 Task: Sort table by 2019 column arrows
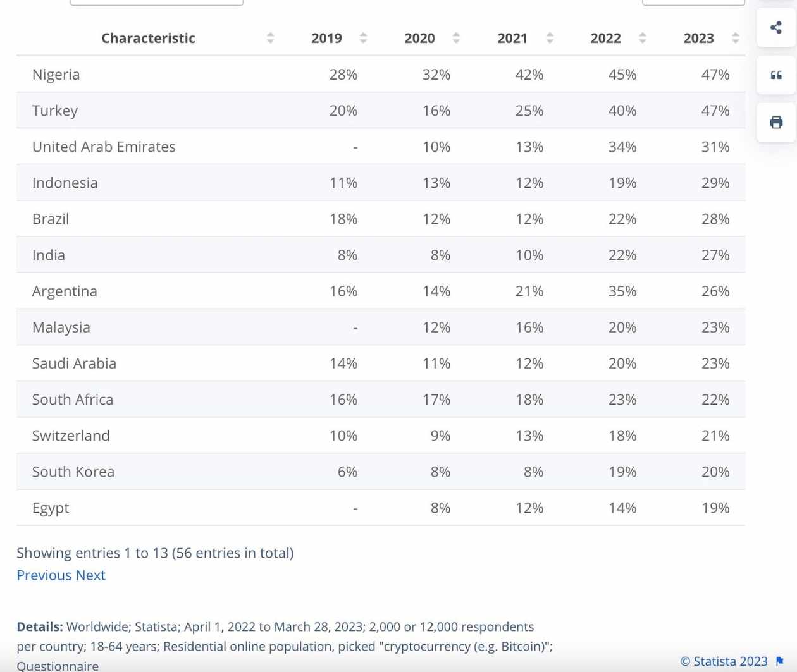(363, 38)
